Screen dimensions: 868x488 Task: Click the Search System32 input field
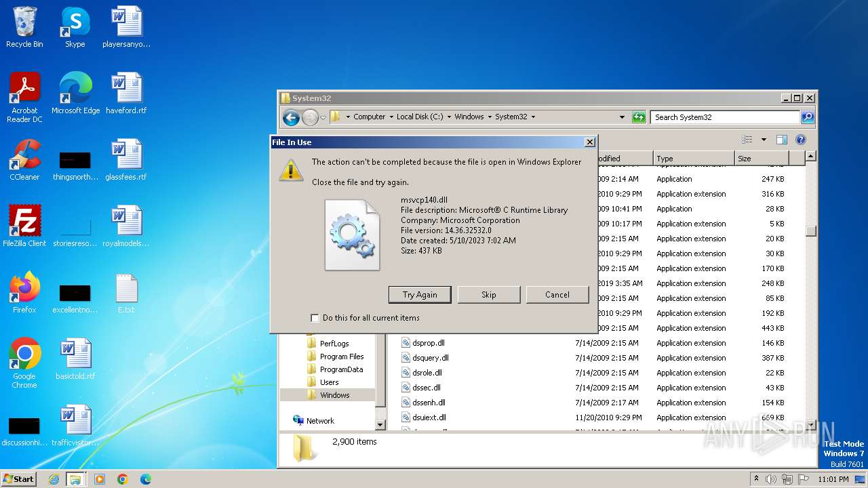[x=724, y=117]
